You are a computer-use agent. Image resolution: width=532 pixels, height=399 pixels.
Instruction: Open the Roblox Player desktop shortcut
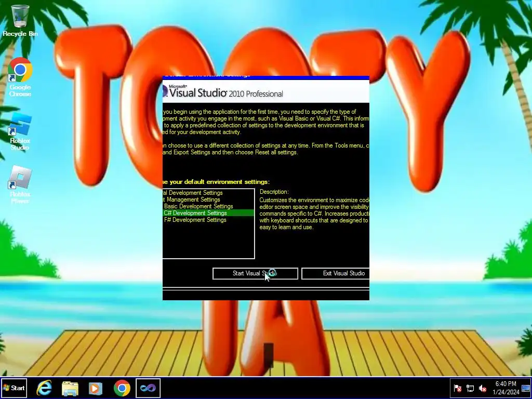tap(20, 185)
